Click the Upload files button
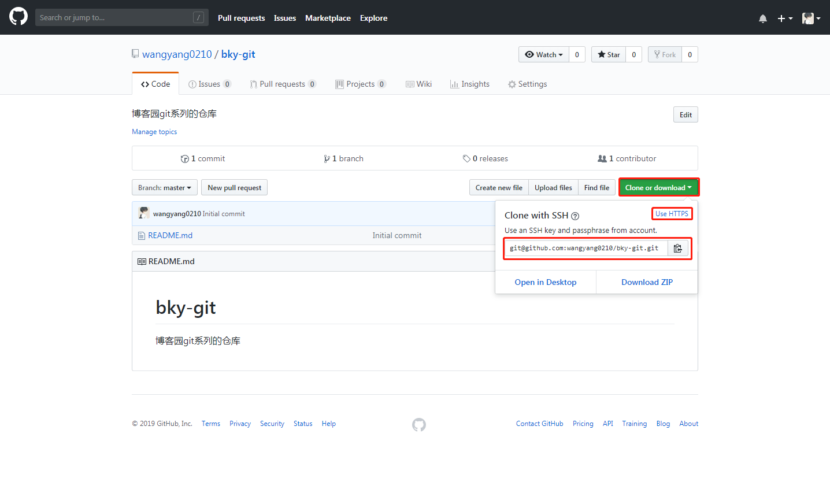Image resolution: width=830 pixels, height=504 pixels. click(x=553, y=187)
